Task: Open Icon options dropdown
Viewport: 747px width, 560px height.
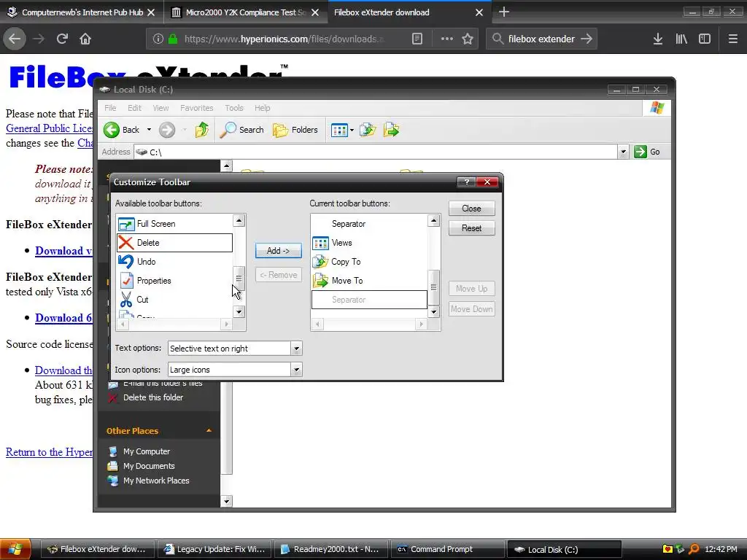Action: [296, 370]
